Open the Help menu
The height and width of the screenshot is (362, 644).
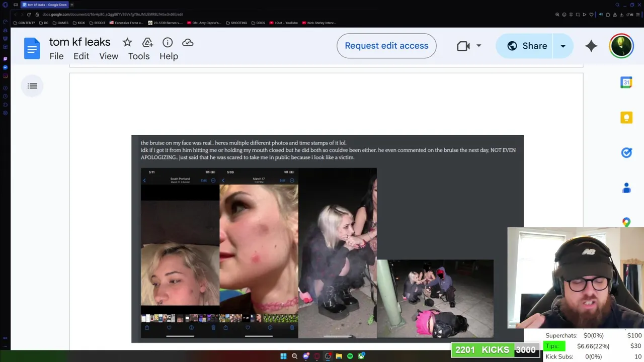tap(169, 56)
